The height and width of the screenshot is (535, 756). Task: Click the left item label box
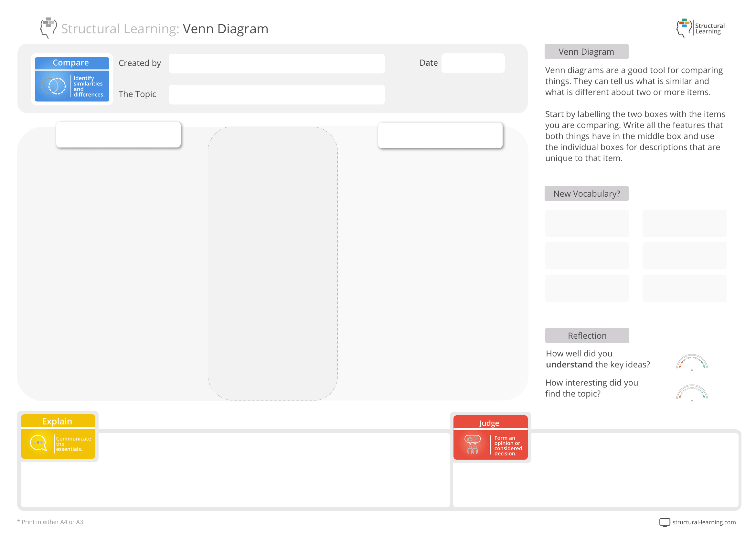click(x=118, y=134)
